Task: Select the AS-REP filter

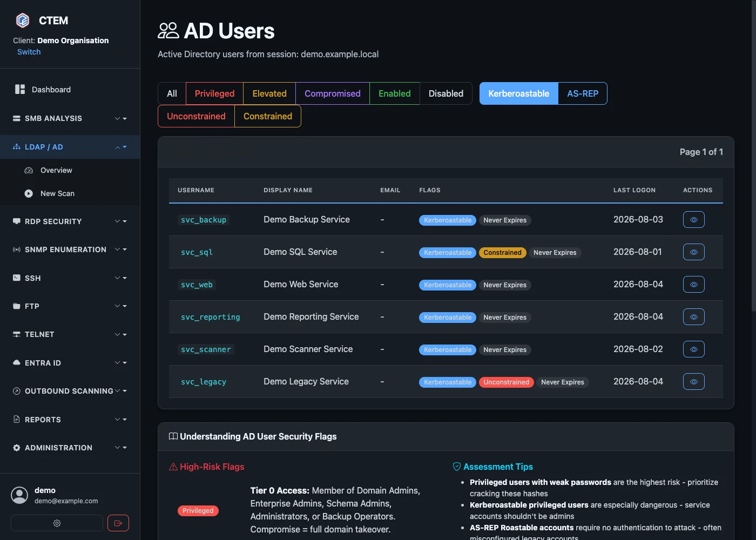Action: tap(583, 93)
